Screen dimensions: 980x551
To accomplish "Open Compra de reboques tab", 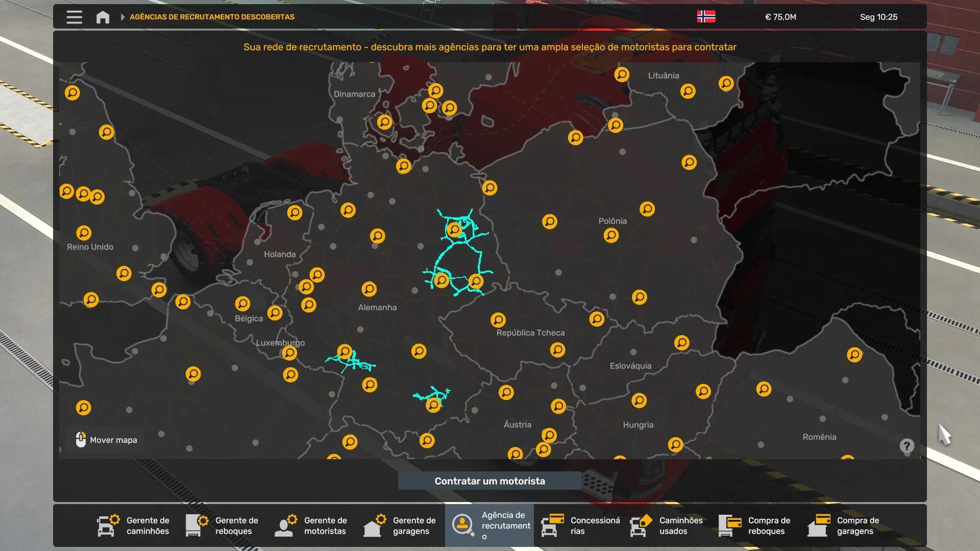I will click(755, 525).
